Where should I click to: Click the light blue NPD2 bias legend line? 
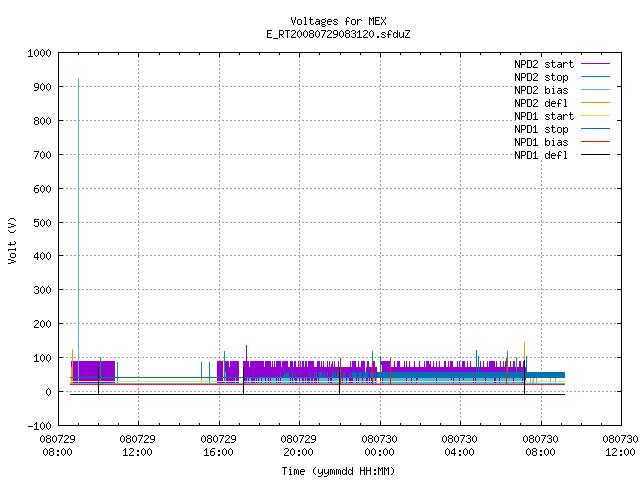coord(596,90)
